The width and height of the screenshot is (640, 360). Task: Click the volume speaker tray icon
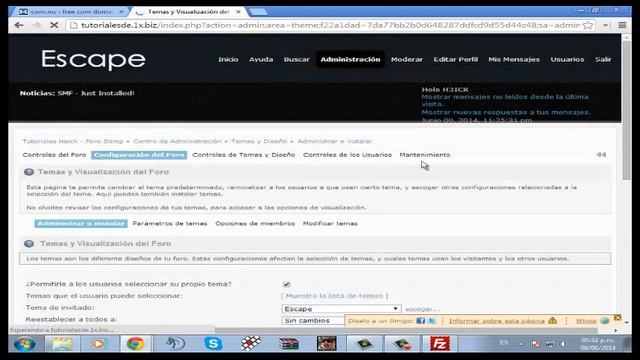563,344
